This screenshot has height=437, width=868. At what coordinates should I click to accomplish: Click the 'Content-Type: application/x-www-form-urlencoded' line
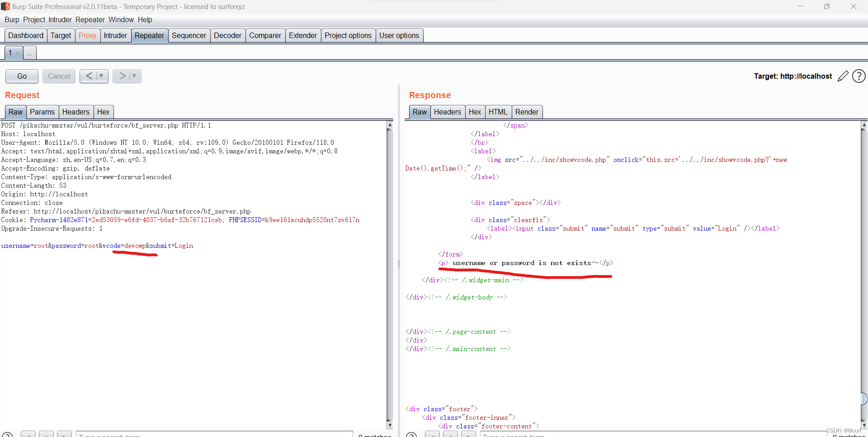[86, 177]
